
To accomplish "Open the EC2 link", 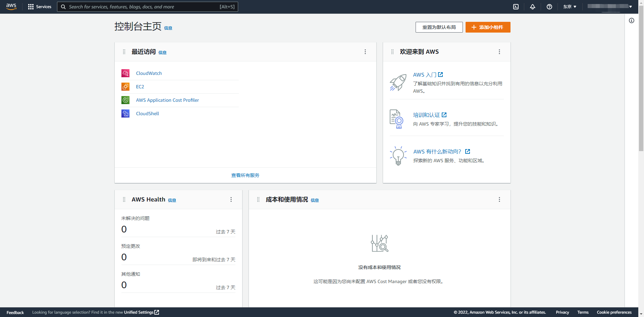I will (x=140, y=87).
